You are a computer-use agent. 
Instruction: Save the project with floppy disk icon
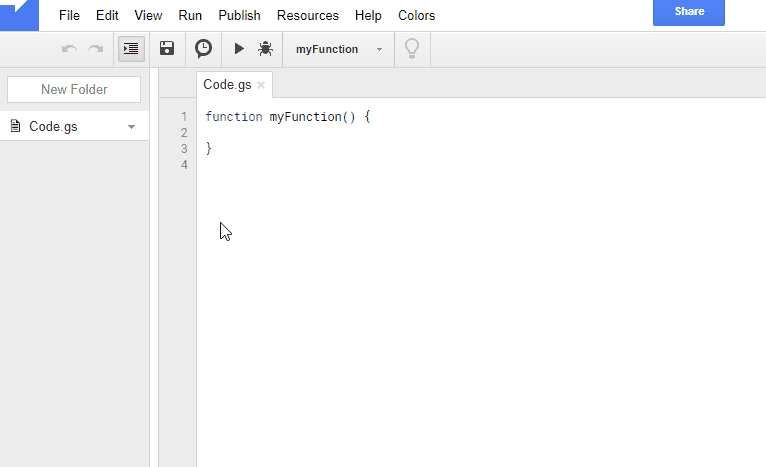point(167,48)
